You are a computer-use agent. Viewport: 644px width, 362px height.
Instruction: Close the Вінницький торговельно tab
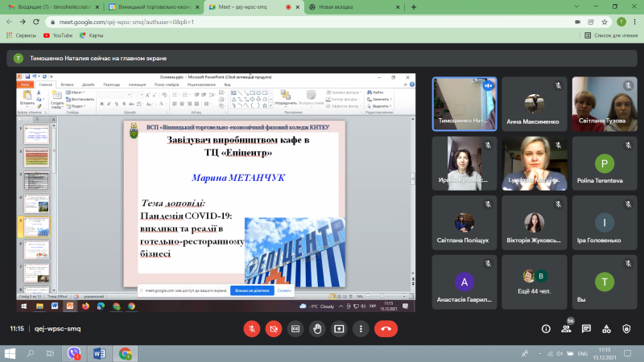197,7
